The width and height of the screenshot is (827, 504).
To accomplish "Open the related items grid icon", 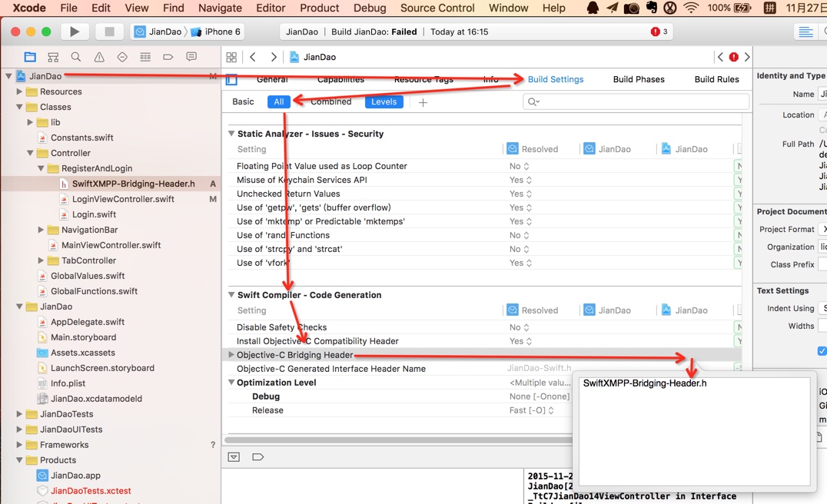I will coord(231,57).
